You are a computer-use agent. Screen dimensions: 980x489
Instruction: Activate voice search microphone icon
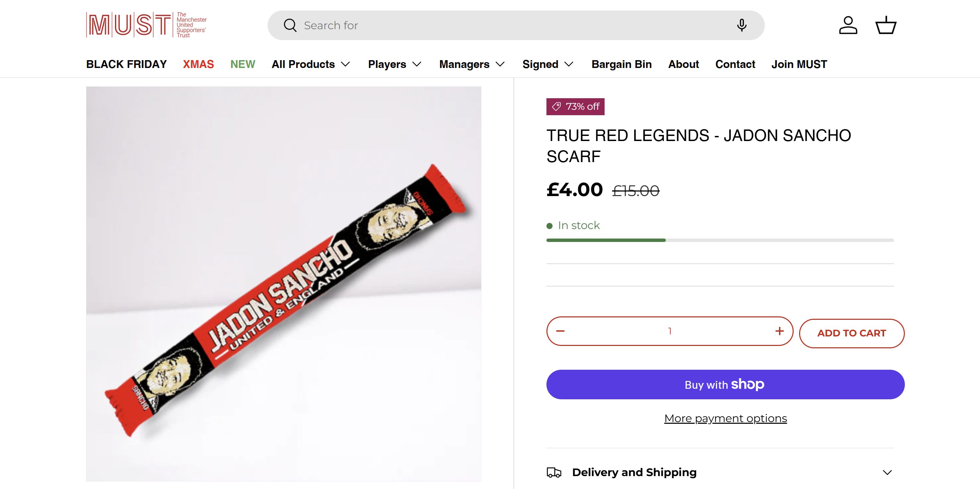click(741, 25)
